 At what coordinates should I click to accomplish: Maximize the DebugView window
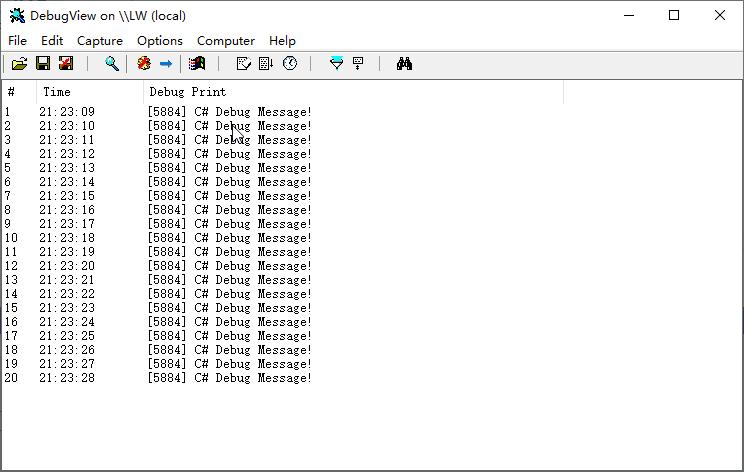(674, 15)
